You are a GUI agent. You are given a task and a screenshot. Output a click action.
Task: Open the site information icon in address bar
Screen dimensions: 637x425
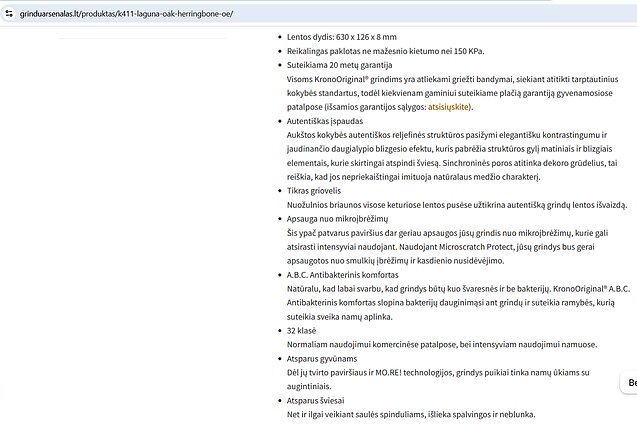(x=9, y=13)
